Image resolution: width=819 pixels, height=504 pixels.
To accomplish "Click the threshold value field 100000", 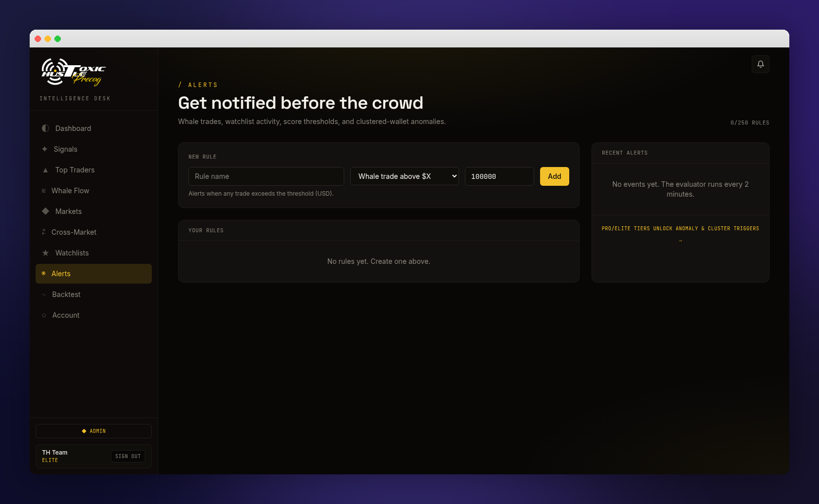I will coord(500,176).
